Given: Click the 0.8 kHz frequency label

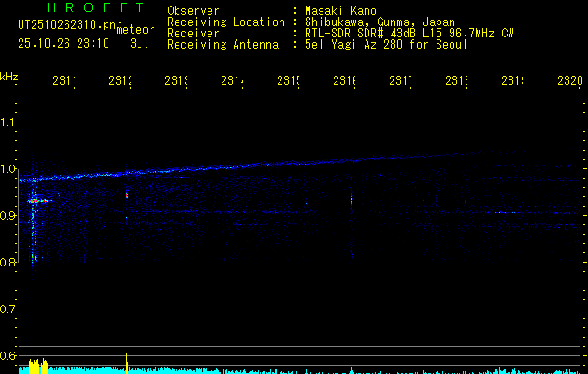Looking at the screenshot, I should click(x=7, y=262).
